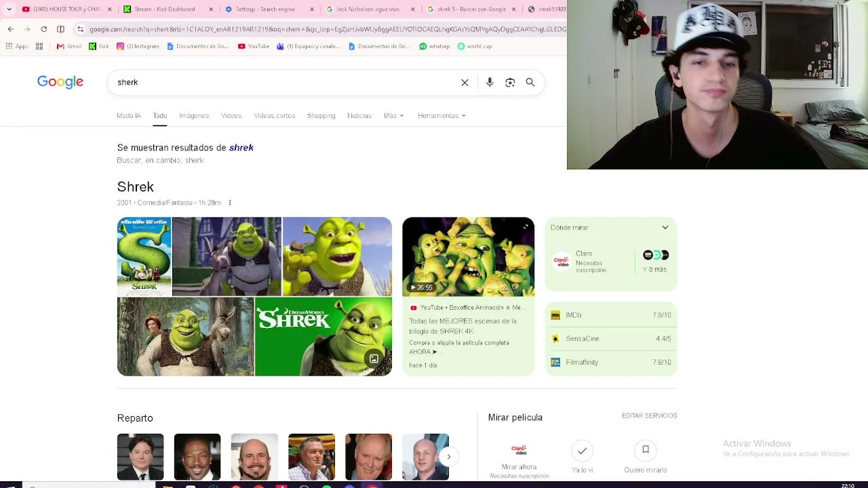This screenshot has width=868, height=488.
Task: Open the SensaCine 4.4/5 rating
Action: [611, 339]
